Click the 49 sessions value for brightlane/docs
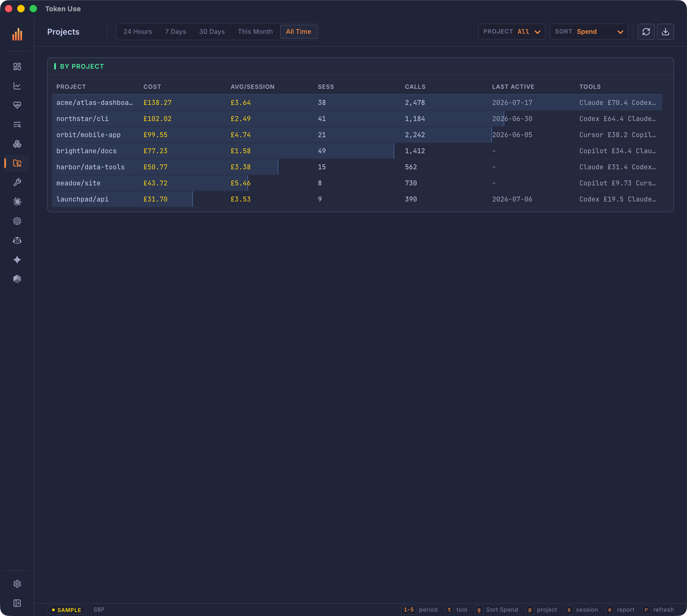This screenshot has width=687, height=616. 322,151
